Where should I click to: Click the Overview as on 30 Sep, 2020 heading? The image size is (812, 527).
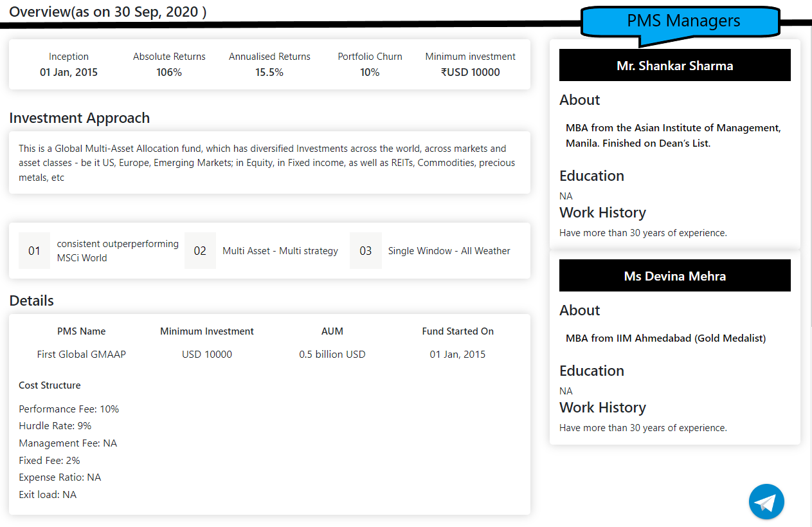(x=108, y=12)
